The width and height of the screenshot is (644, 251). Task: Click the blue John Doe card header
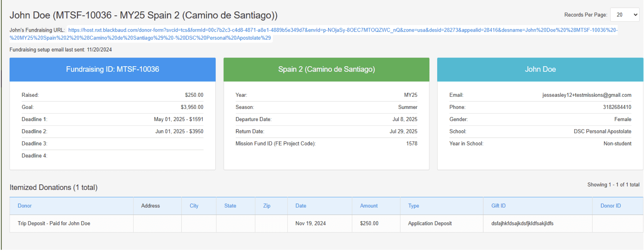click(540, 69)
